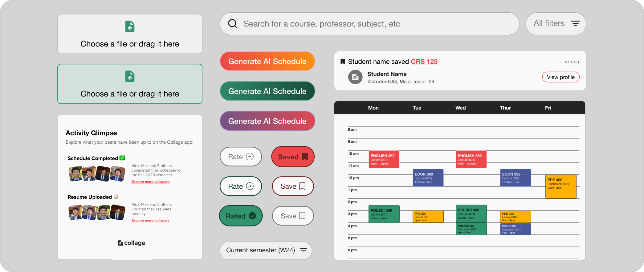Toggle the green Rated checkmark button
644x272 pixels.
(241, 216)
